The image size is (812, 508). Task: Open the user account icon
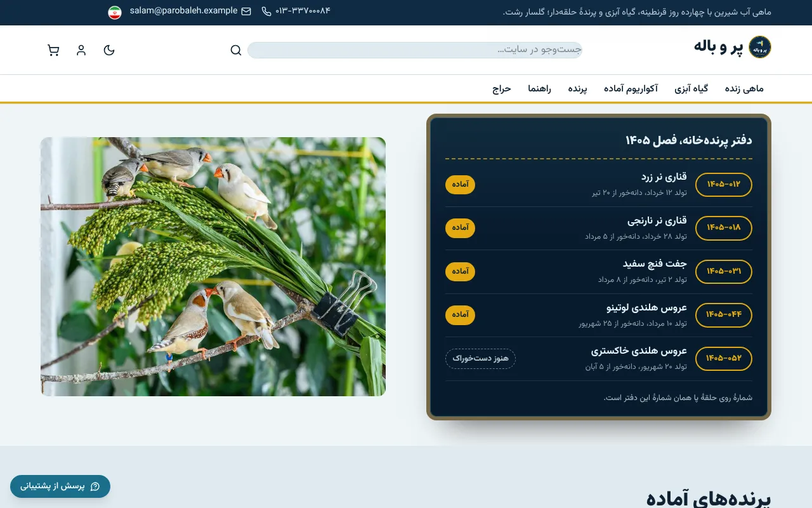(81, 50)
